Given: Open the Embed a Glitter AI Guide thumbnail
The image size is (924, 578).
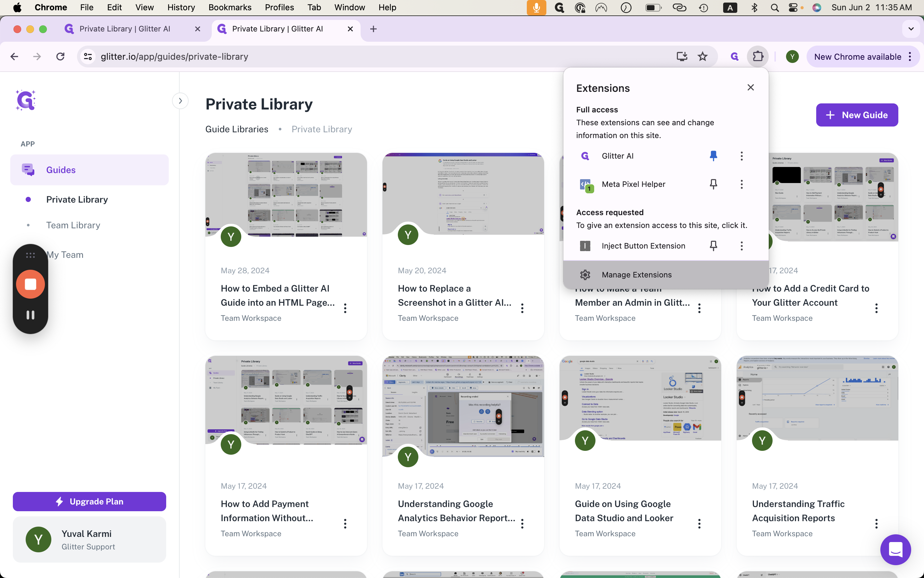Looking at the screenshot, I should pos(286,195).
